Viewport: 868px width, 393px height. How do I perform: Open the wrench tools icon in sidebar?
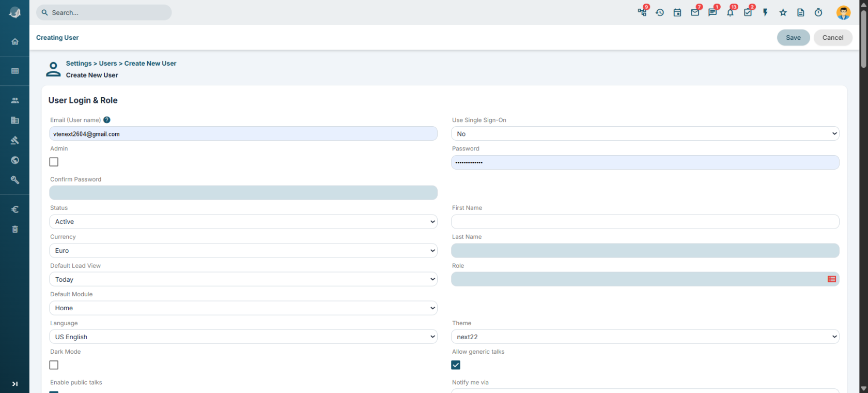[x=15, y=180]
